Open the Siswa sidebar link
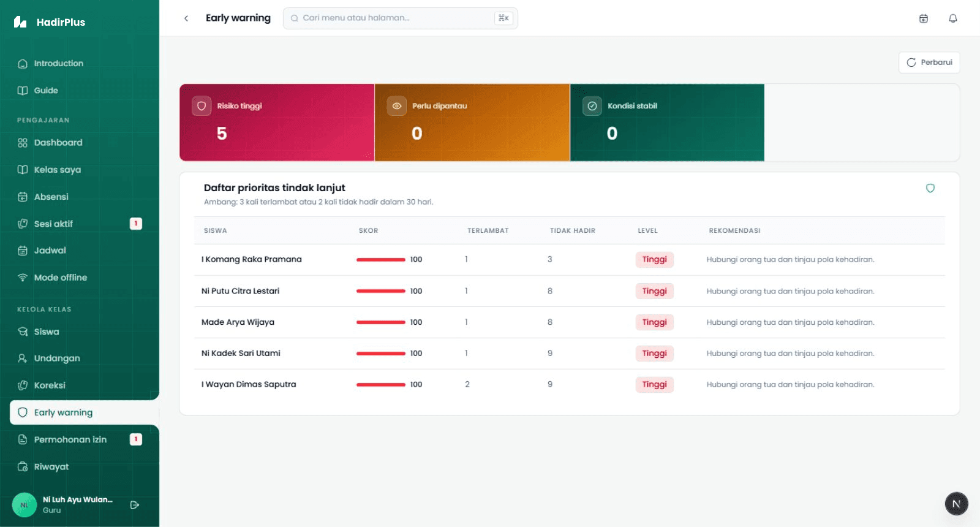Image resolution: width=980 pixels, height=527 pixels. (x=85, y=332)
